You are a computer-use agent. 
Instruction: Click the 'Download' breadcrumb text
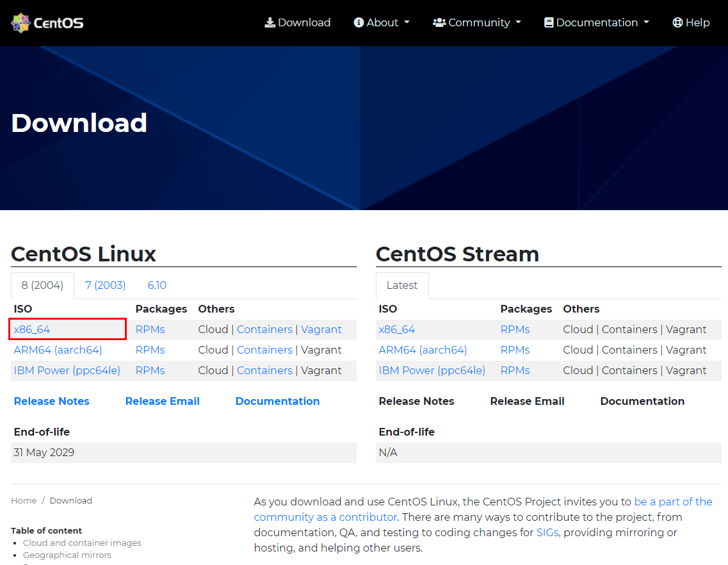[x=71, y=500]
